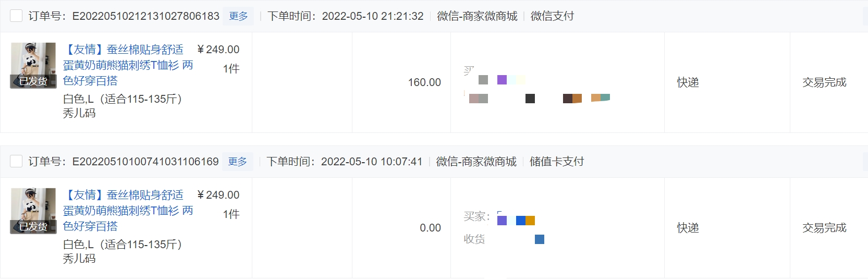Screen dimensions: 868x280
Task: Click order number E20220510212131027806183
Action: (x=145, y=16)
